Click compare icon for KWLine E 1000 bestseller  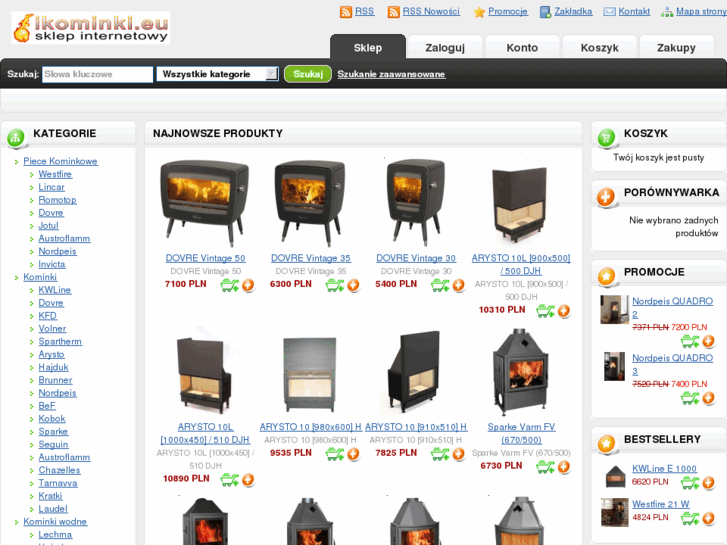tap(708, 483)
